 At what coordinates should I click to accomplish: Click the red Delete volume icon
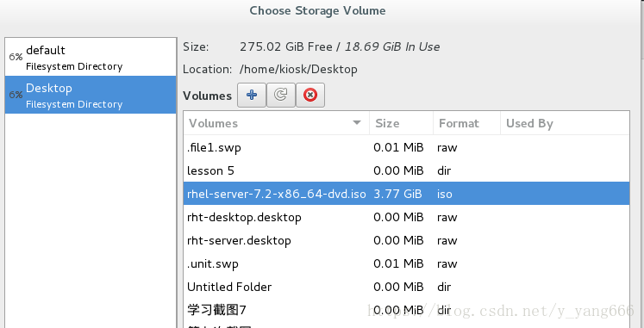pos(310,95)
